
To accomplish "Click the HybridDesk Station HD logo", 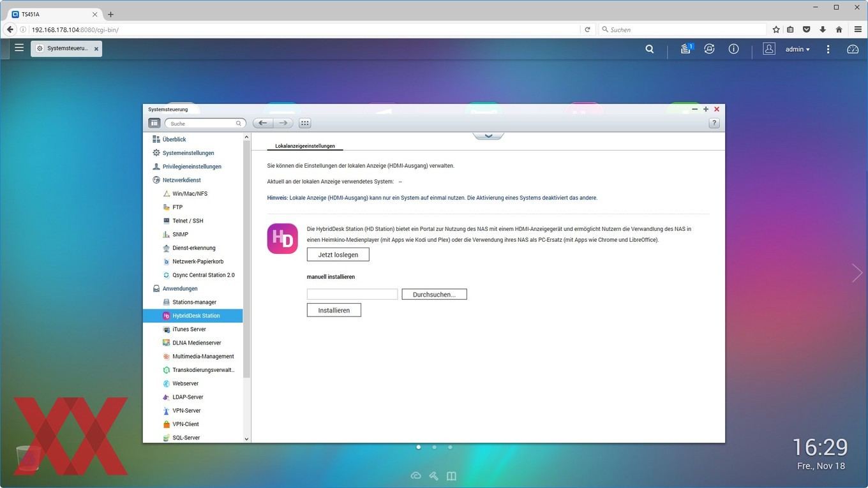I will pos(282,239).
